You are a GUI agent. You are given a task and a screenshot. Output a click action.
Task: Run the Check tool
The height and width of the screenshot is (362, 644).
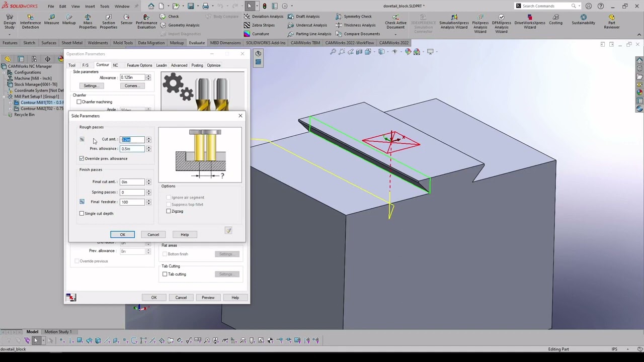(x=169, y=17)
